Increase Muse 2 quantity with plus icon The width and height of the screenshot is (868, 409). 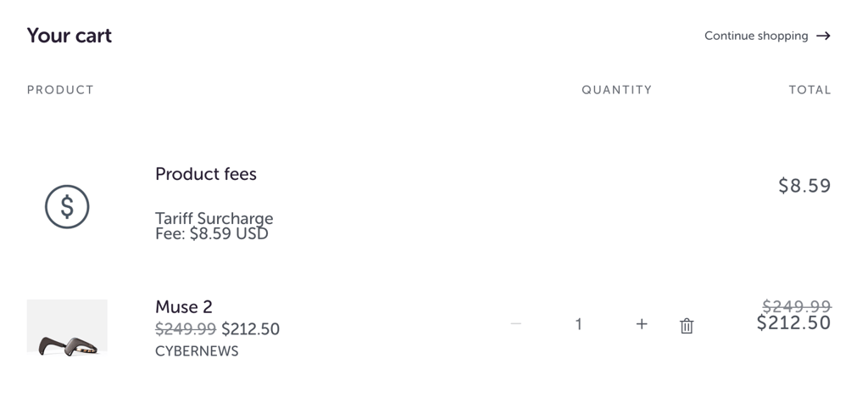click(642, 323)
